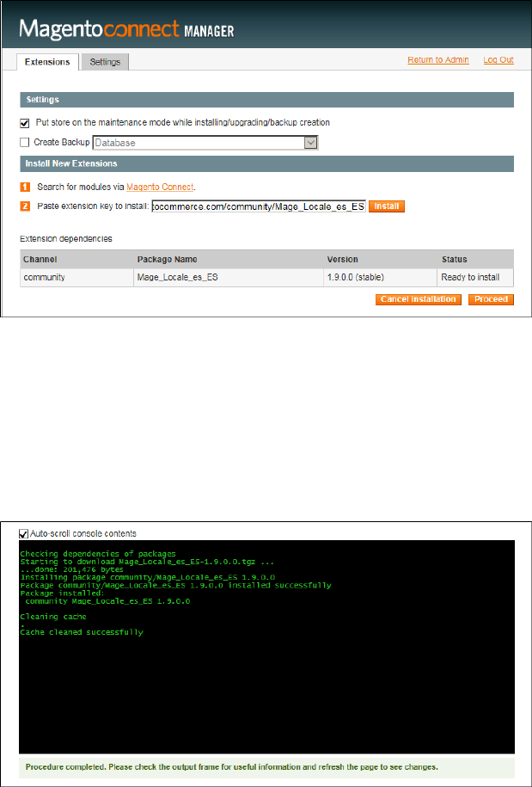Click the Proceed button
Image resolution: width=532 pixels, height=787 pixels.
point(492,299)
